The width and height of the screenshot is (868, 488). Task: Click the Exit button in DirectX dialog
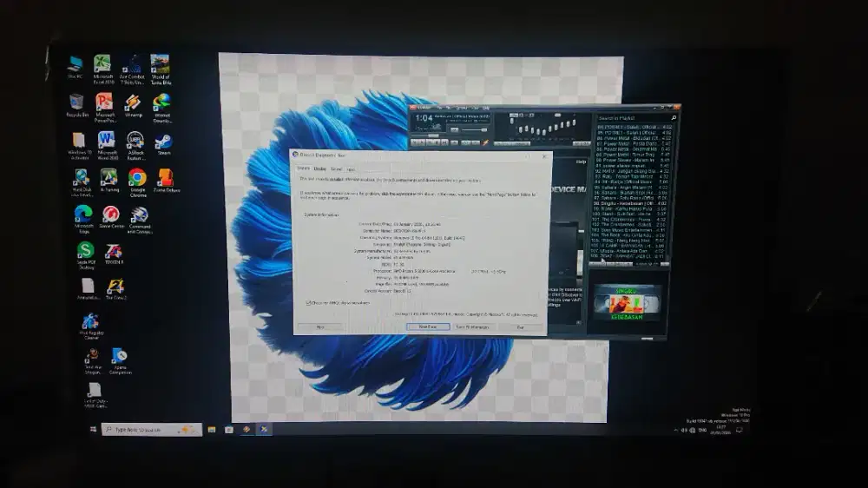(520, 327)
